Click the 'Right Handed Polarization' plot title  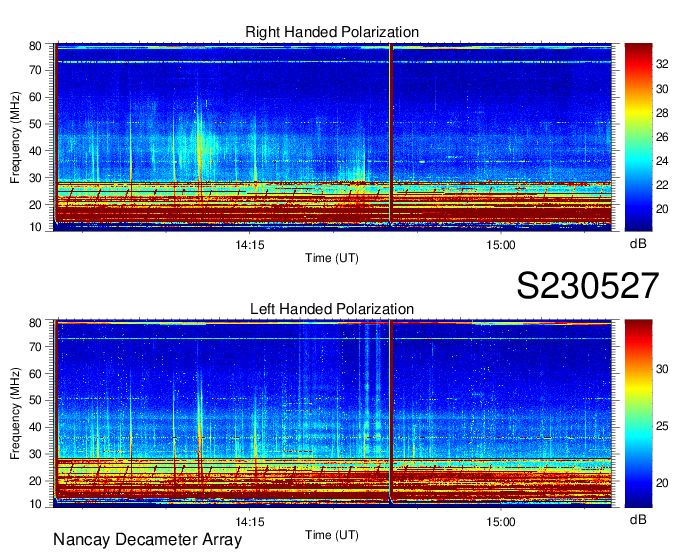tap(332, 32)
